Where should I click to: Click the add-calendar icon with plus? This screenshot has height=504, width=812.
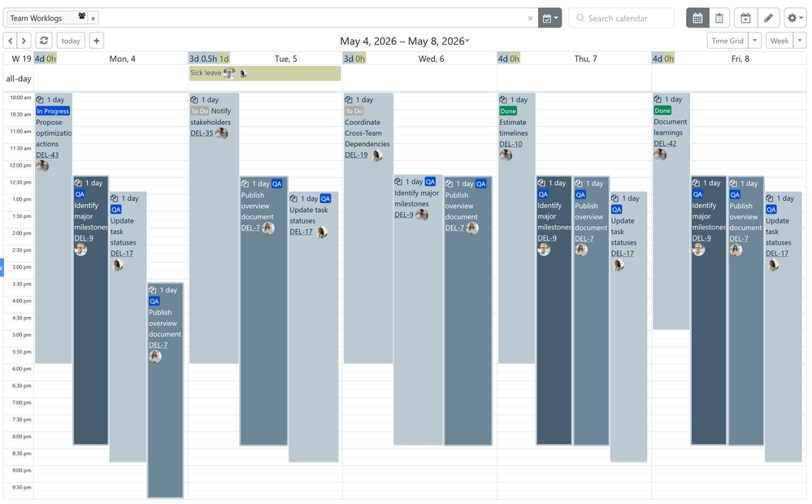745,18
